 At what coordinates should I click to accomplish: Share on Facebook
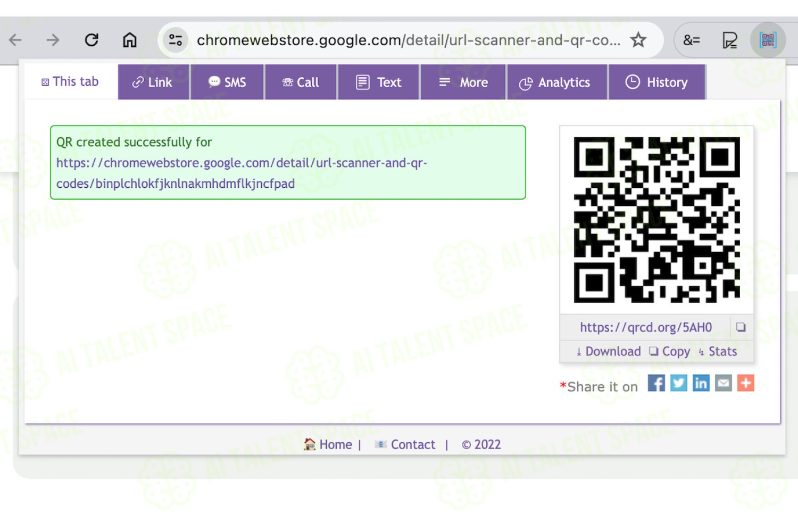point(656,383)
